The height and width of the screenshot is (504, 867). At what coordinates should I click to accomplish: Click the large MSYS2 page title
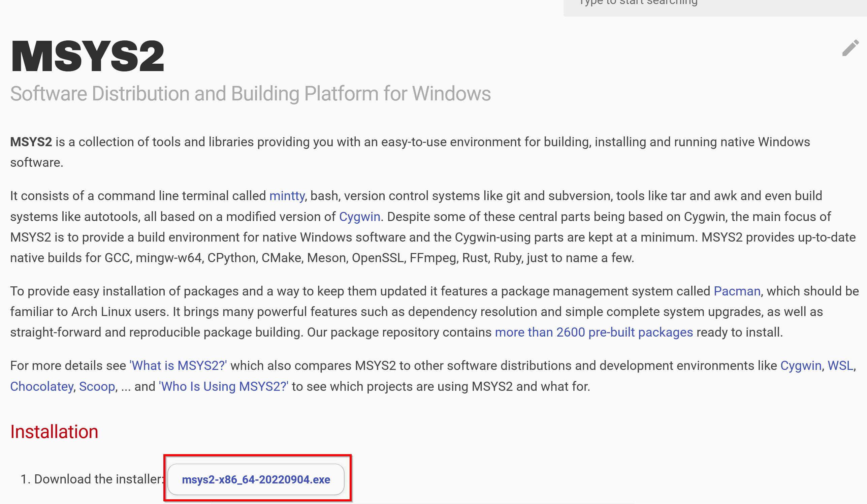coord(87,56)
